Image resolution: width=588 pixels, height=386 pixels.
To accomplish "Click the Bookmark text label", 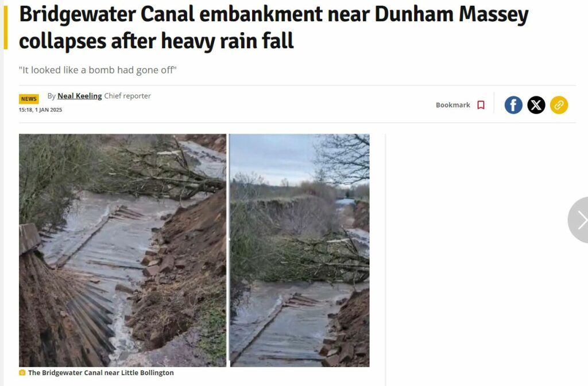I will pos(452,105).
